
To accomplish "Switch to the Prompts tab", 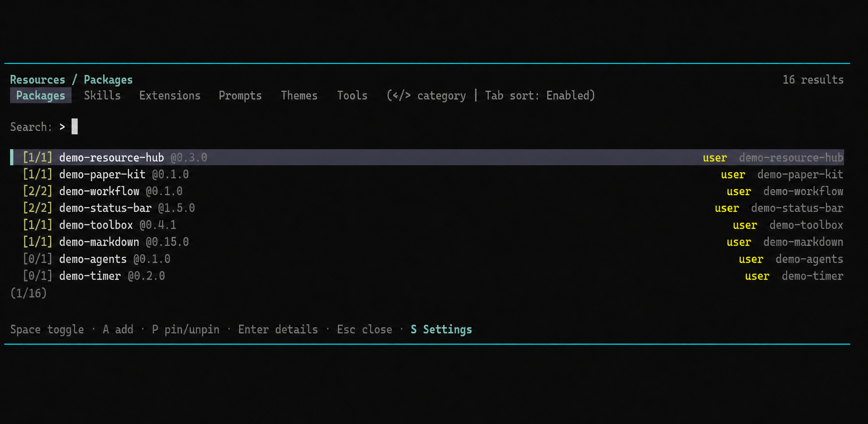I will [240, 95].
